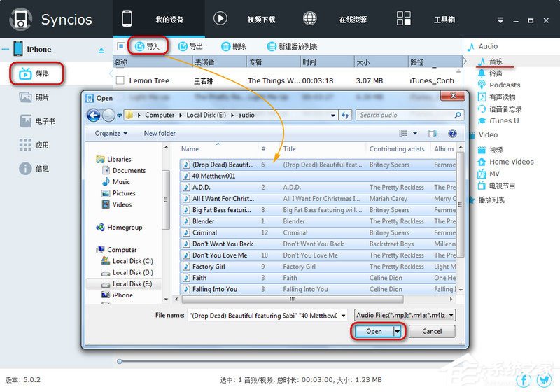Open the Facebook share icon
Image resolution: width=560 pixels, height=392 pixels.
pyautogui.click(x=523, y=380)
